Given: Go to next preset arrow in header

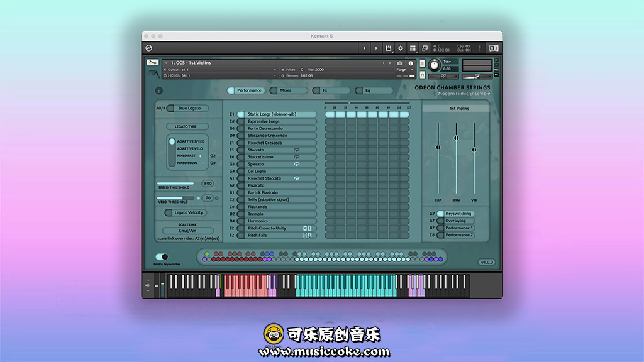Looking at the screenshot, I should tap(376, 48).
